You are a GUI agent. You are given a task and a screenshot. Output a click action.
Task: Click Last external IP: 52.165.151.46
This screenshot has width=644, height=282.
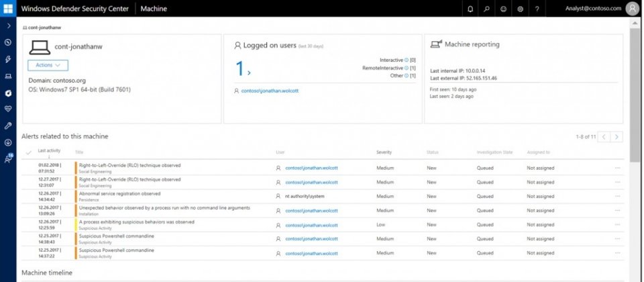[x=464, y=78]
